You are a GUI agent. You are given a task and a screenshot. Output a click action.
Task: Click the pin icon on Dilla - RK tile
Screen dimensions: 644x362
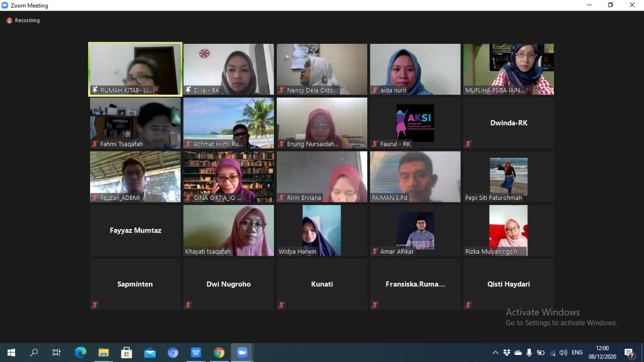(x=188, y=90)
